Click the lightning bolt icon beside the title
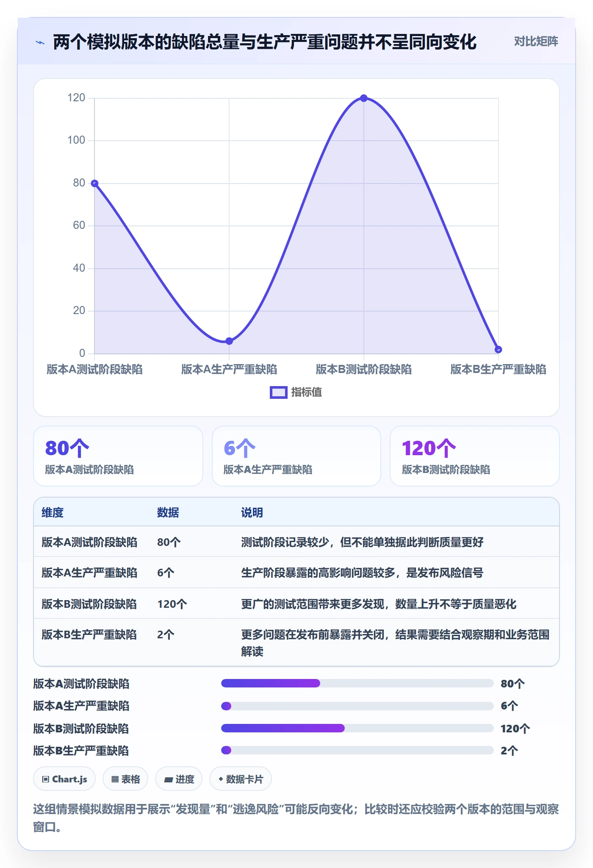 (40, 42)
